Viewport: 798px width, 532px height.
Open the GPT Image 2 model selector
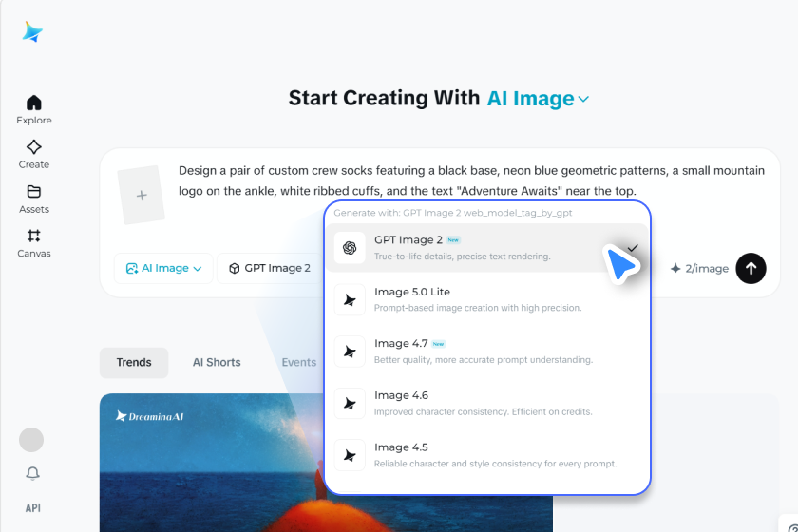point(269,268)
